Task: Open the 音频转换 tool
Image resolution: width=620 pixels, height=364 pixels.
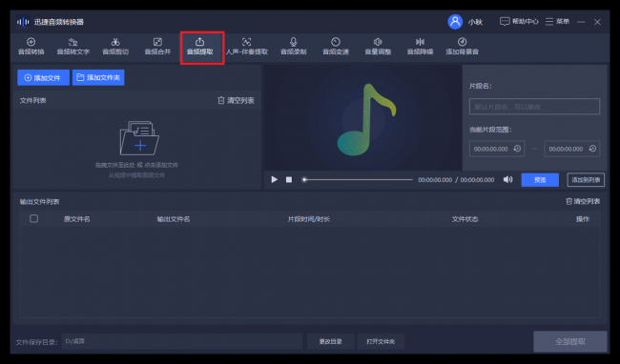Action: [x=31, y=47]
